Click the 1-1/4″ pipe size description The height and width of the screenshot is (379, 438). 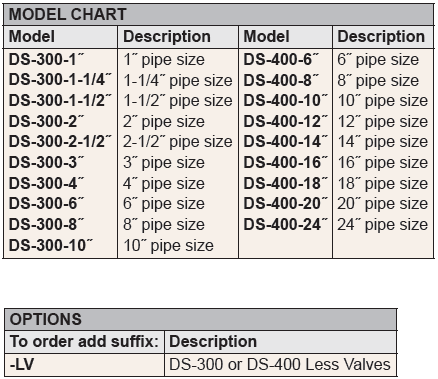pyautogui.click(x=178, y=80)
